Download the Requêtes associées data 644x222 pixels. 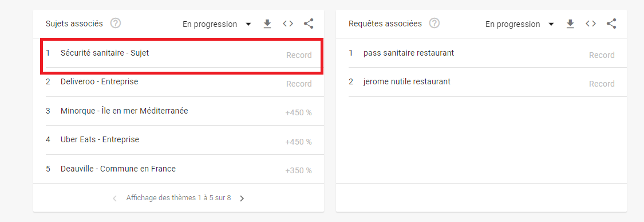pyautogui.click(x=570, y=24)
